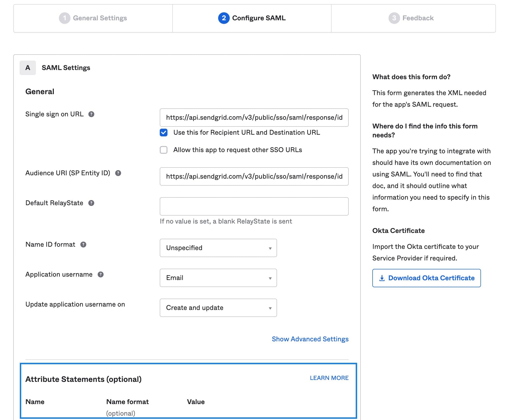514x420 pixels.
Task: Enable Allow this app to request other SSO URLs
Action: (x=164, y=150)
